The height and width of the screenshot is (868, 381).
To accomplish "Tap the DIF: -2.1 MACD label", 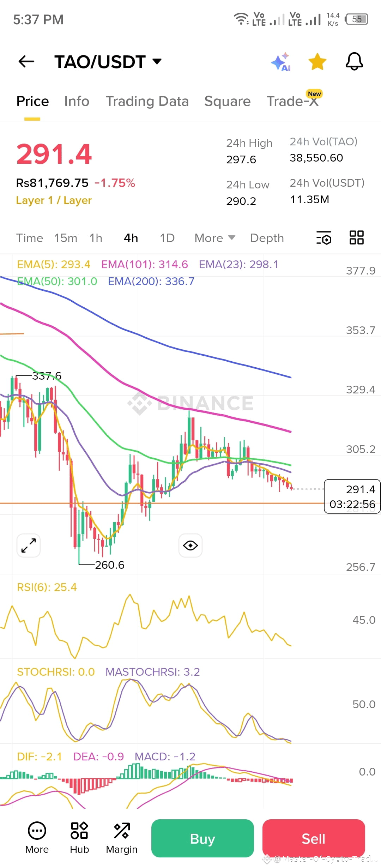I will click(x=40, y=757).
